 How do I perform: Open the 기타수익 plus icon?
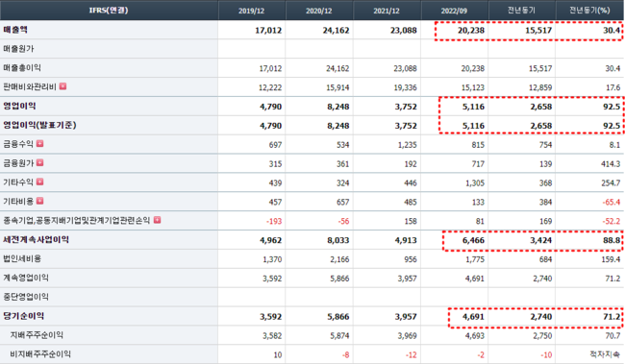[x=39, y=182]
